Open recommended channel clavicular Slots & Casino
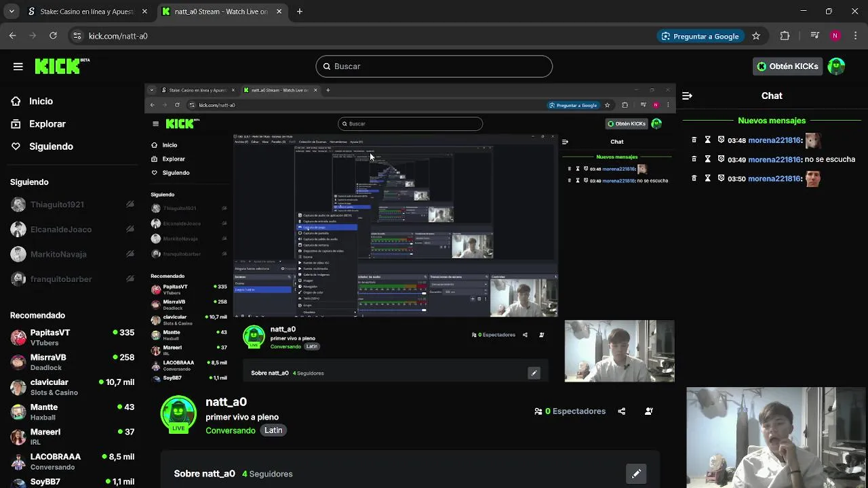868x488 pixels. click(73, 387)
